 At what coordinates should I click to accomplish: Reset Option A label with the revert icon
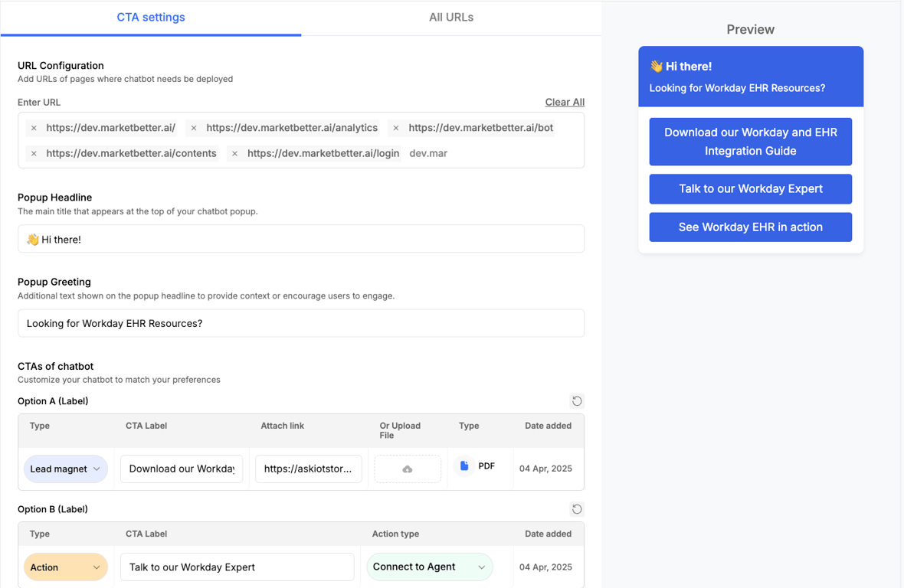577,400
